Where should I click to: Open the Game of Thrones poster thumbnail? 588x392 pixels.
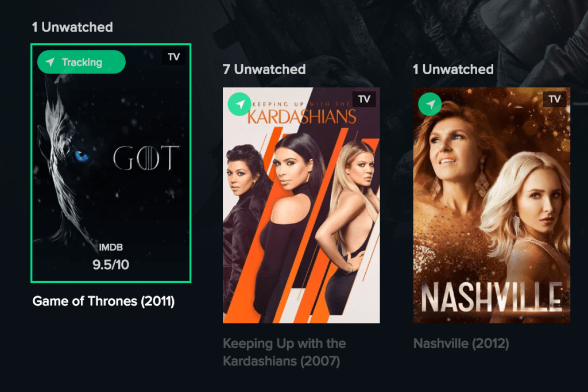point(111,163)
